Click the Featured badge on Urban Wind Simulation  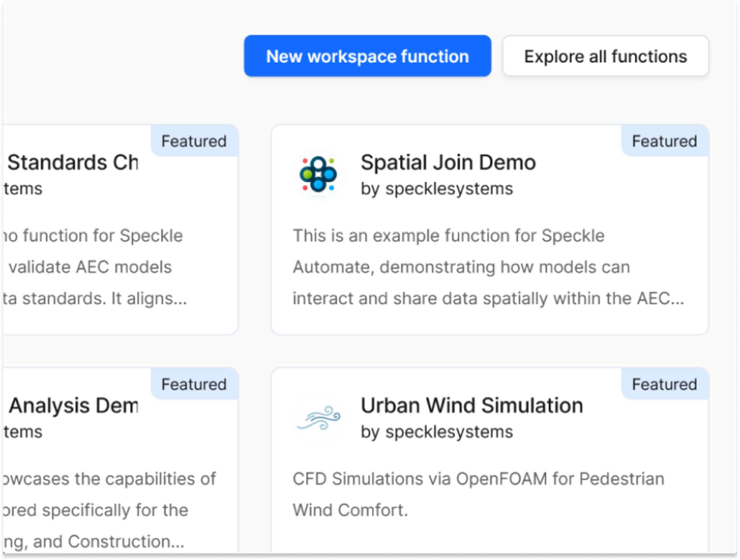[x=665, y=384]
